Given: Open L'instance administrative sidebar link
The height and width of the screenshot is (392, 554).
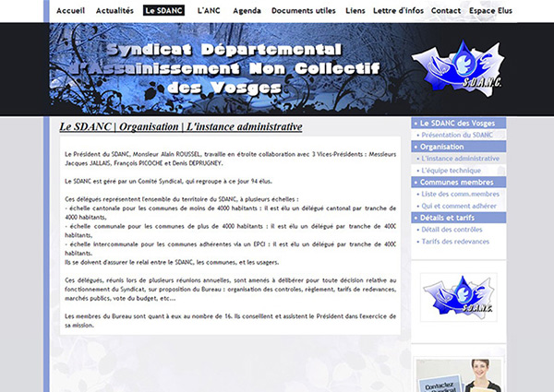Looking at the screenshot, I should point(460,159).
